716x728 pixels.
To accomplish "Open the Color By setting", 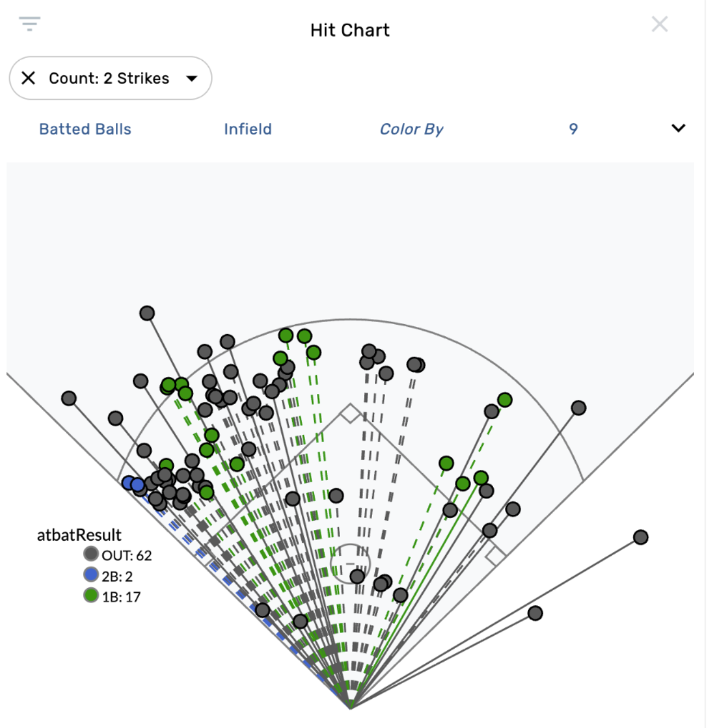I will coord(411,129).
